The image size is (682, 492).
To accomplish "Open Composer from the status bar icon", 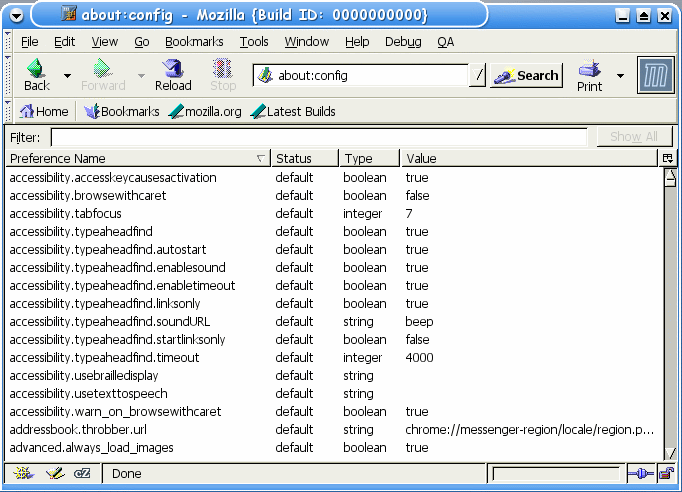I will [55, 473].
